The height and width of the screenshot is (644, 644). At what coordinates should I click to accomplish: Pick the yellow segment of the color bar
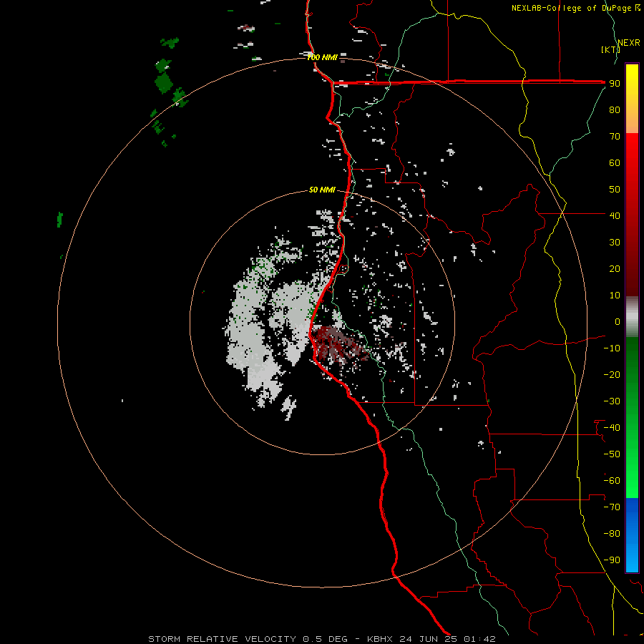(632, 99)
